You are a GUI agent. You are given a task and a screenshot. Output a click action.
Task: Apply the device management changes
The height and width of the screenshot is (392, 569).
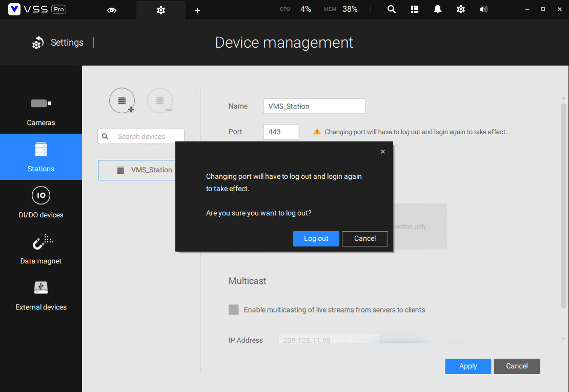468,366
